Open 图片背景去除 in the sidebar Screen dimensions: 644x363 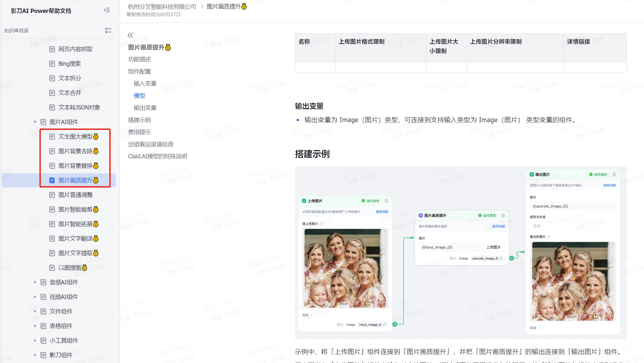pyautogui.click(x=75, y=151)
